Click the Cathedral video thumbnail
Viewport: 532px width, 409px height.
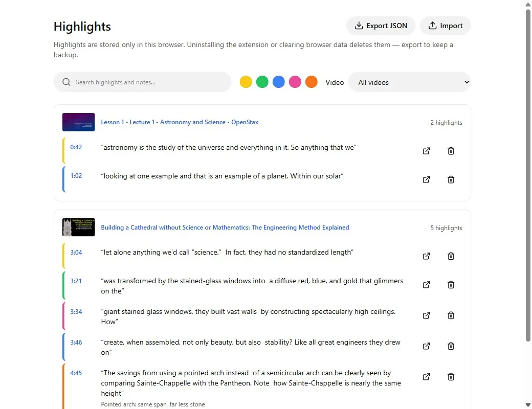click(78, 227)
